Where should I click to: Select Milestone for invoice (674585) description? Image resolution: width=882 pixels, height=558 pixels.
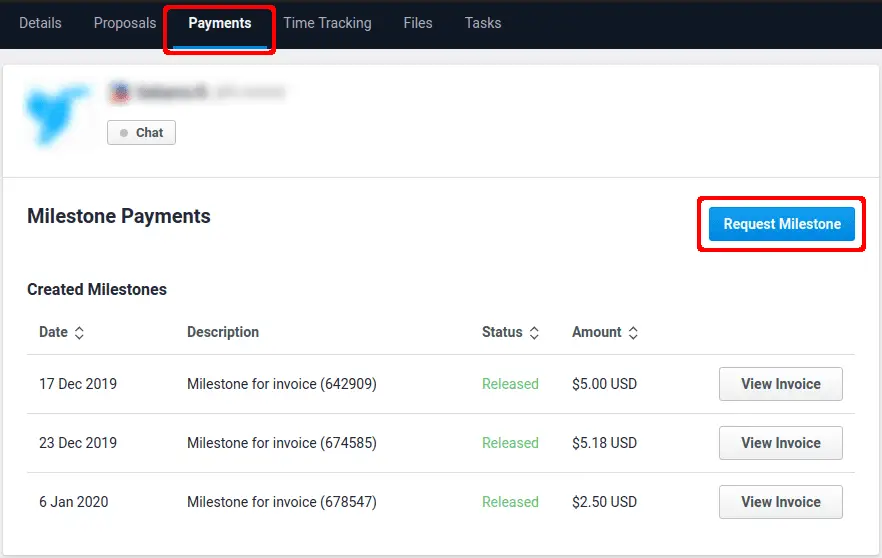click(x=281, y=443)
